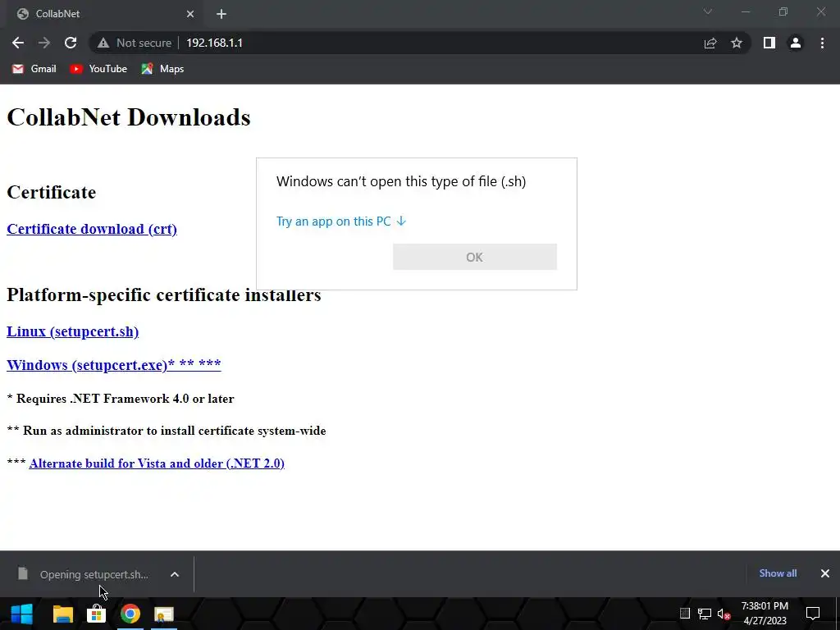840x630 pixels.
Task: Open a new browser tab
Action: point(221,14)
